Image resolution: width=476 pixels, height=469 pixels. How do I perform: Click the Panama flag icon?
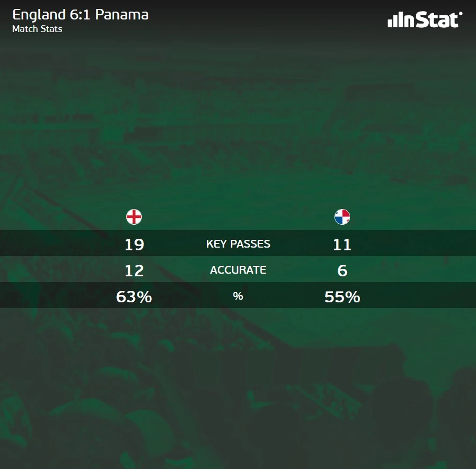coord(342,217)
